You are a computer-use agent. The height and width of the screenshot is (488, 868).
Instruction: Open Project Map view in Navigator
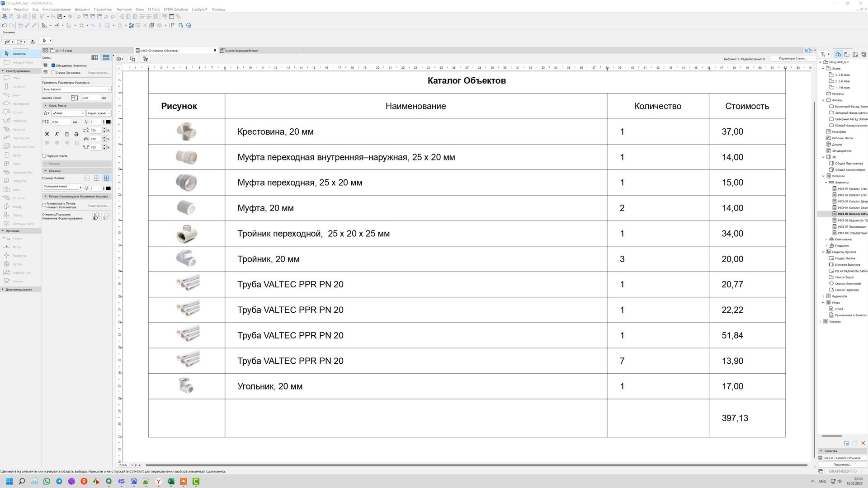click(838, 54)
